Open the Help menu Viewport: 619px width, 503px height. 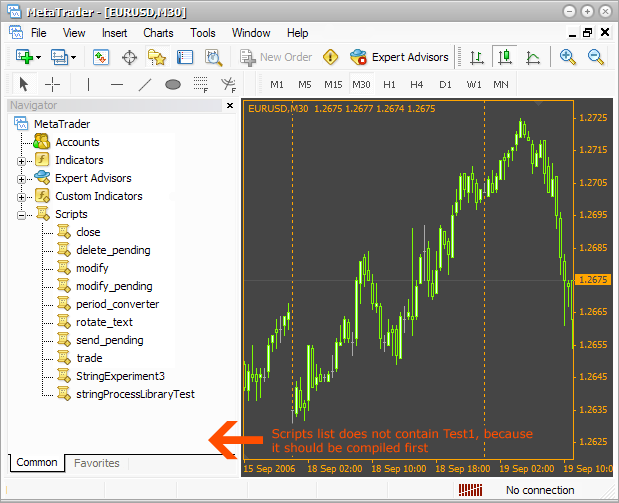(x=297, y=33)
